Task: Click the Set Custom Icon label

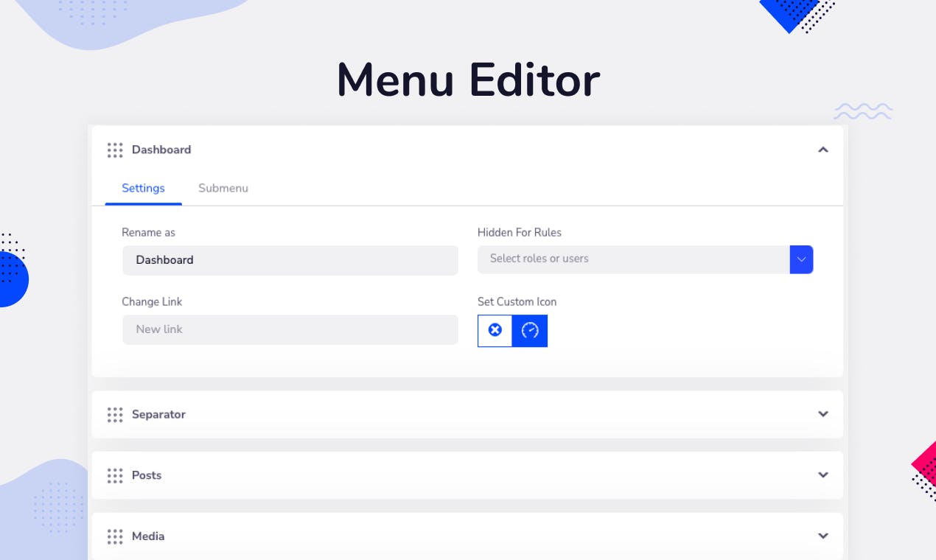Action: tap(517, 302)
